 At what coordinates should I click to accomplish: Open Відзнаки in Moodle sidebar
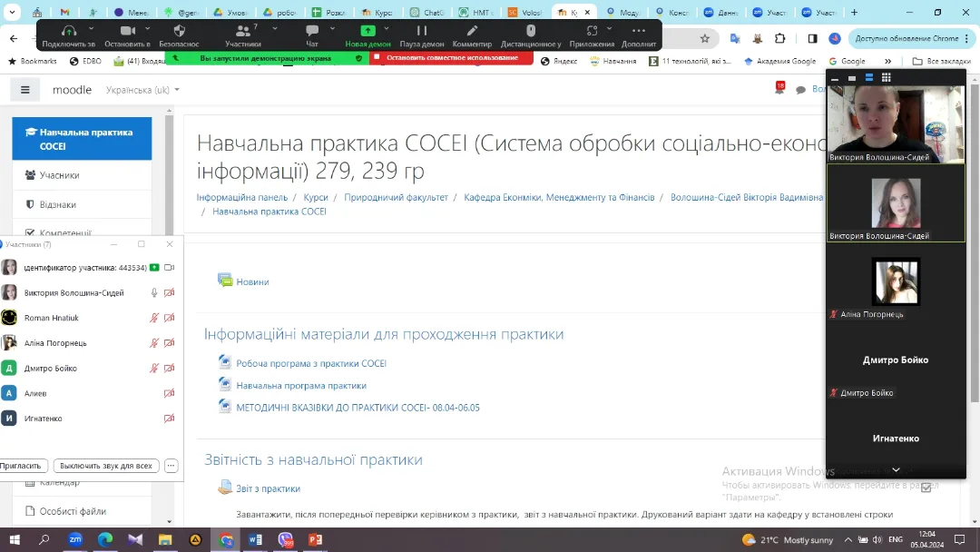(57, 204)
